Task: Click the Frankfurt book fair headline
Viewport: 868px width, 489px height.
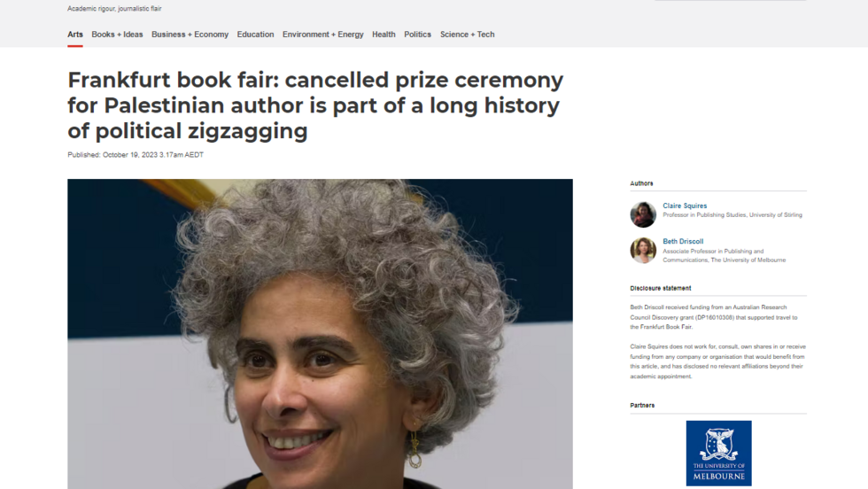Action: pos(315,105)
